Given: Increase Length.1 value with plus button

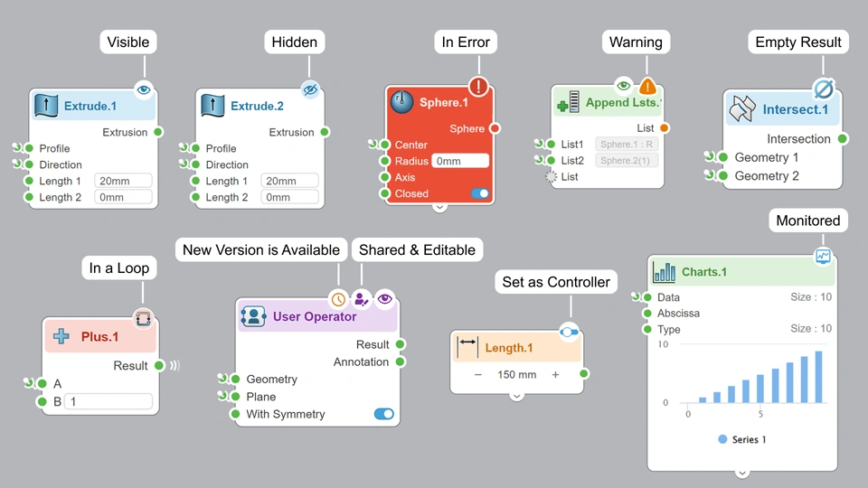Looking at the screenshot, I should click(x=555, y=374).
